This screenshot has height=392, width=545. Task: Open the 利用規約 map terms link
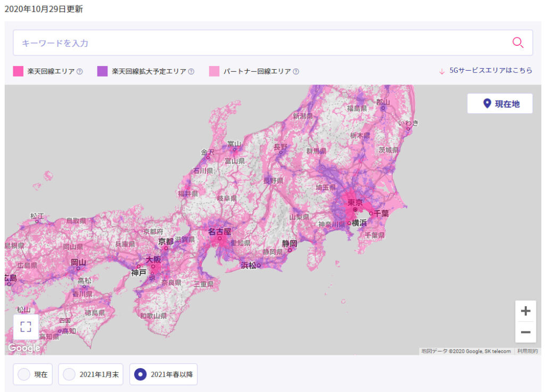pyautogui.click(x=527, y=351)
